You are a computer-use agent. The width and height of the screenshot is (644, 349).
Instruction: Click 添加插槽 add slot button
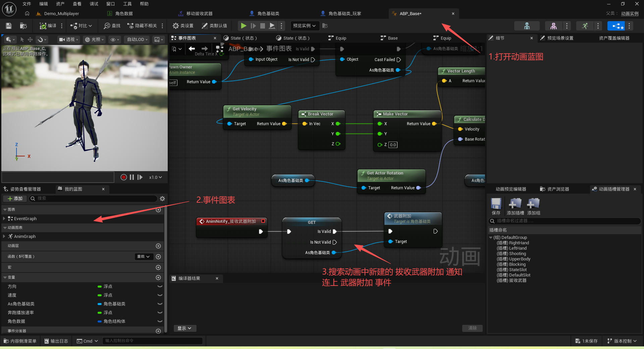[515, 206]
